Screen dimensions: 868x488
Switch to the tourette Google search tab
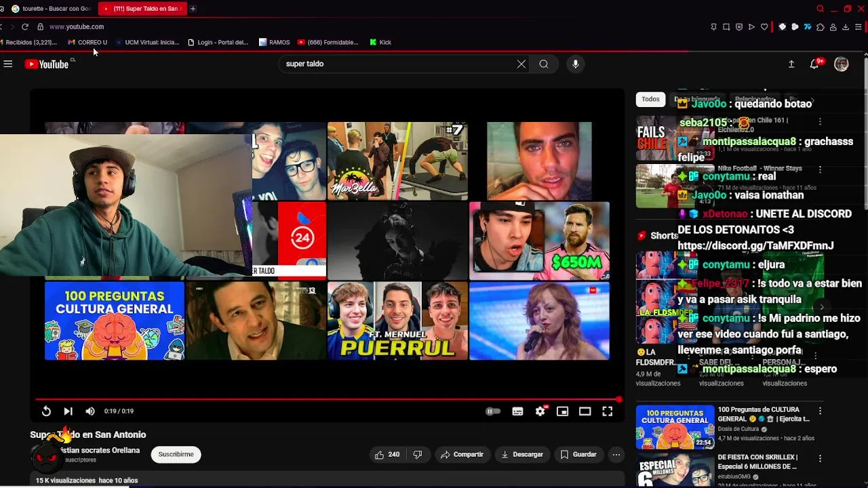pyautogui.click(x=51, y=9)
